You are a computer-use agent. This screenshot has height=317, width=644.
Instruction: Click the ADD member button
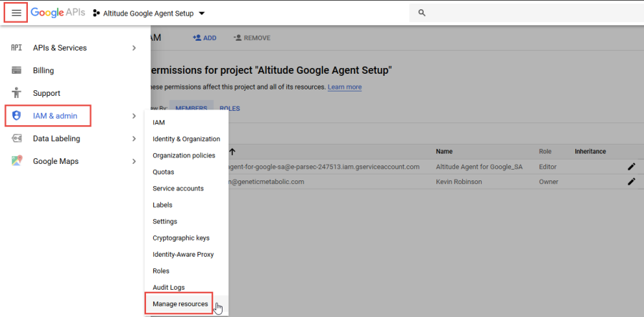coord(204,38)
